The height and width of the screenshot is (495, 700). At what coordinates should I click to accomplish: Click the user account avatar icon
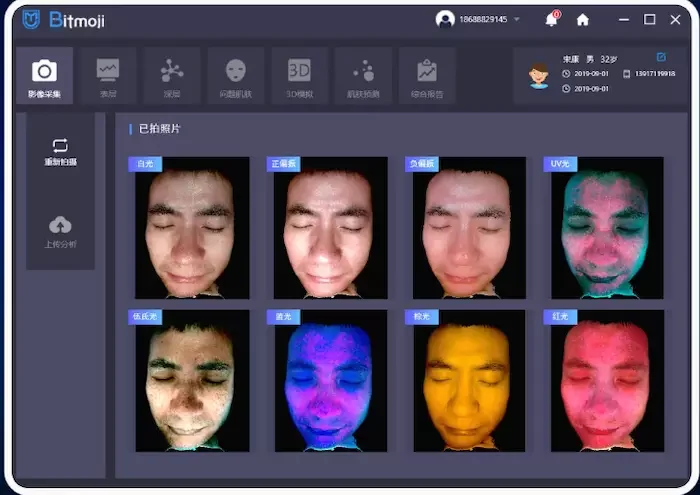point(444,19)
